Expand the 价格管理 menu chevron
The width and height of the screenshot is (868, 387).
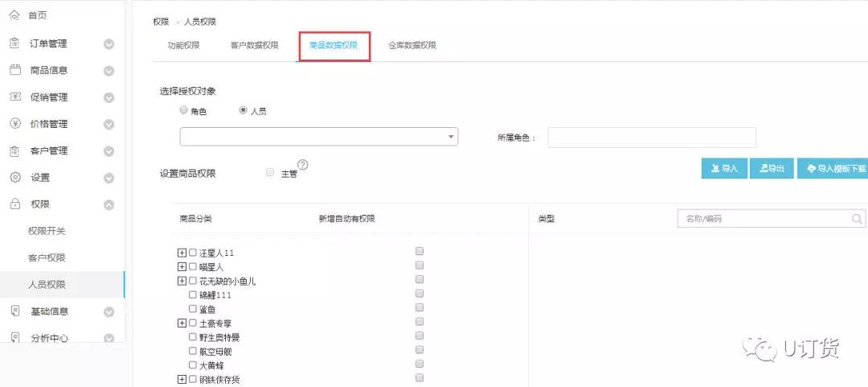tap(109, 124)
